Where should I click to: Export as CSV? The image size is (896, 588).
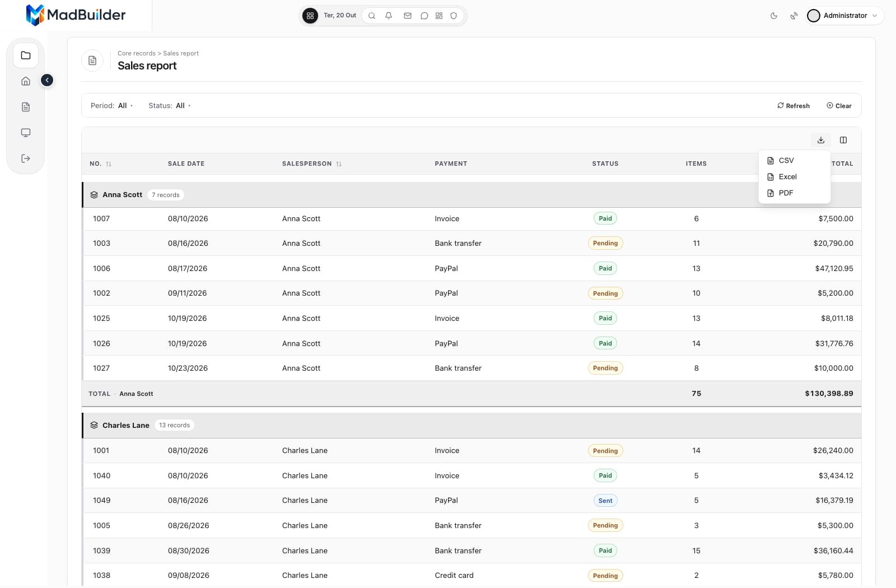pyautogui.click(x=794, y=160)
